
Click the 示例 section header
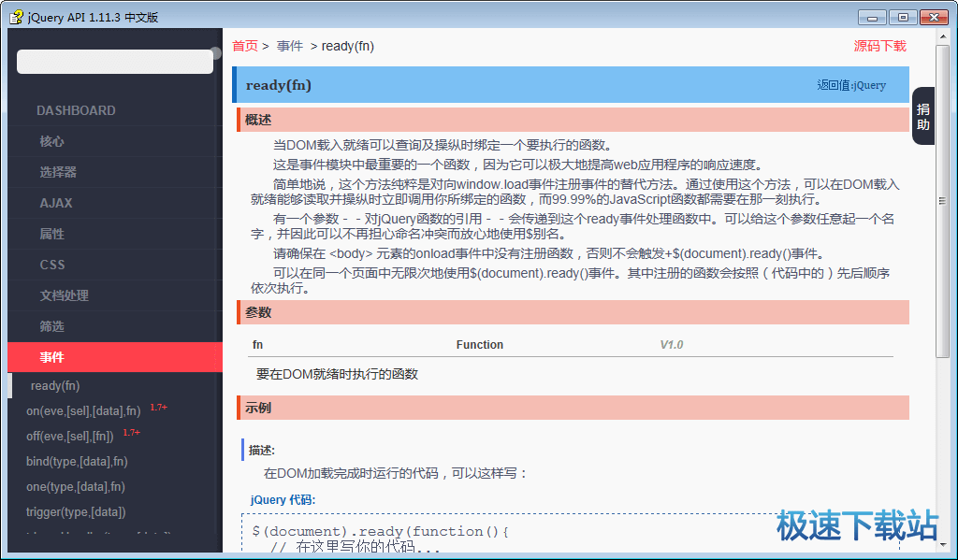pyautogui.click(x=573, y=408)
